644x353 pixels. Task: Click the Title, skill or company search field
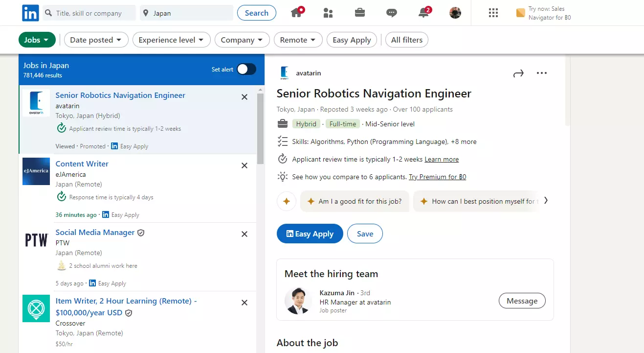click(89, 13)
